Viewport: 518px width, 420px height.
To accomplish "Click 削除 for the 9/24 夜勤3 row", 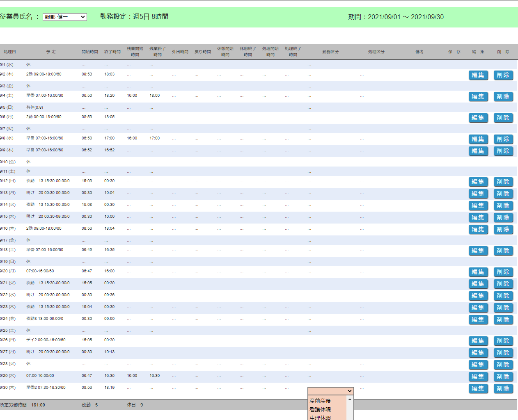I will click(x=503, y=320).
